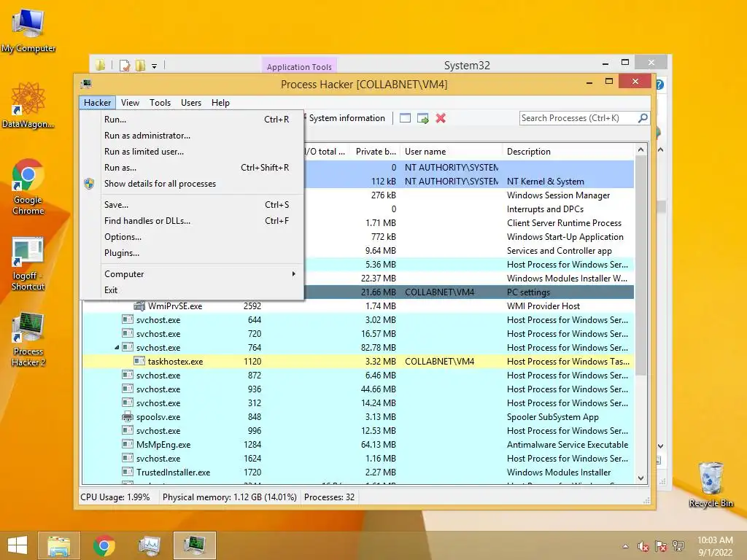Open the Tools menu
The image size is (747, 560).
coord(160,102)
